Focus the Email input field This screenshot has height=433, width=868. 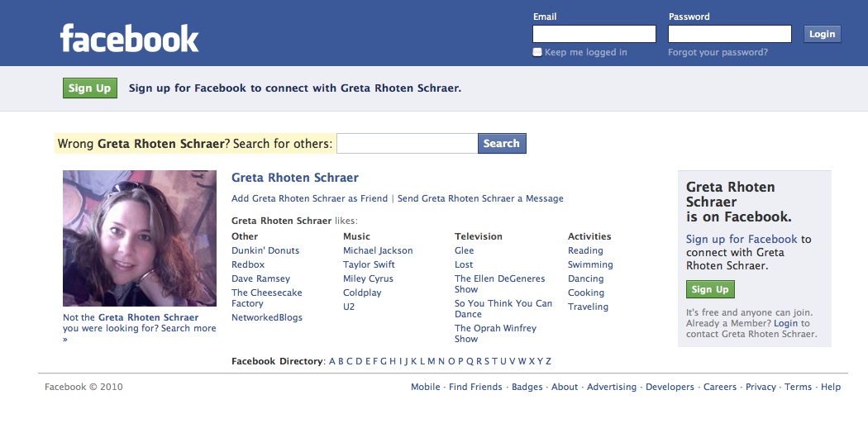click(594, 34)
